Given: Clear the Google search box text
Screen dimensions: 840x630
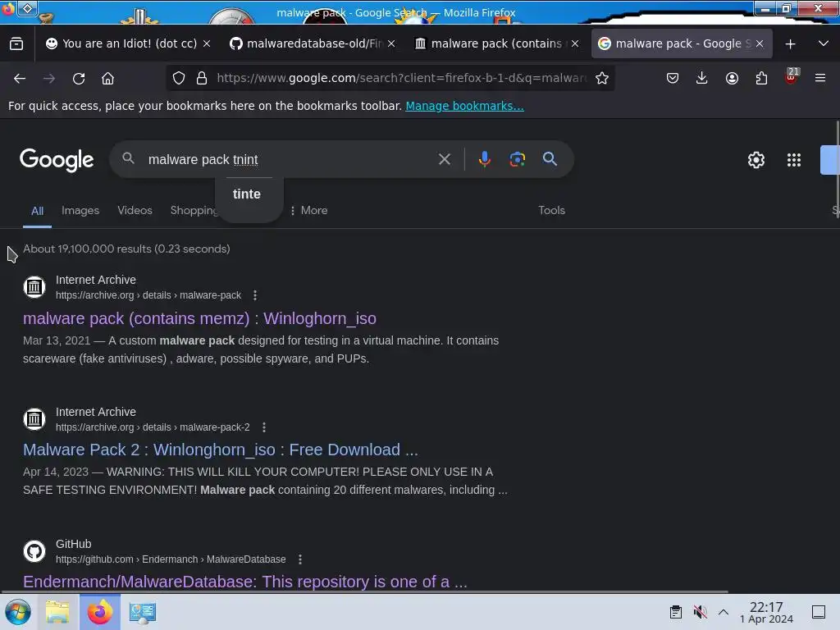Looking at the screenshot, I should click(x=444, y=159).
